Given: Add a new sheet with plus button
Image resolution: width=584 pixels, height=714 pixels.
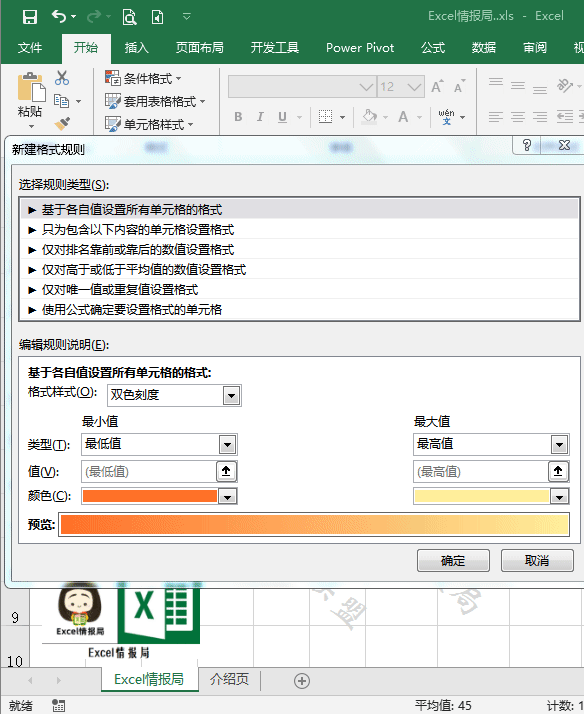Looking at the screenshot, I should [x=302, y=681].
